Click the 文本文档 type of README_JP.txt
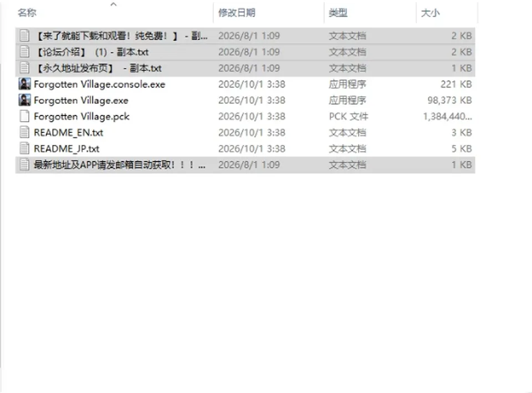Image resolution: width=532 pixels, height=393 pixels. pos(347,149)
